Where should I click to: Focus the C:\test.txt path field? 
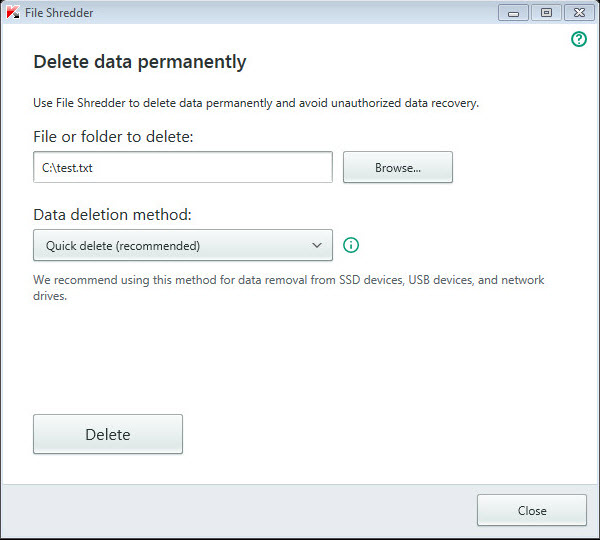[183, 168]
